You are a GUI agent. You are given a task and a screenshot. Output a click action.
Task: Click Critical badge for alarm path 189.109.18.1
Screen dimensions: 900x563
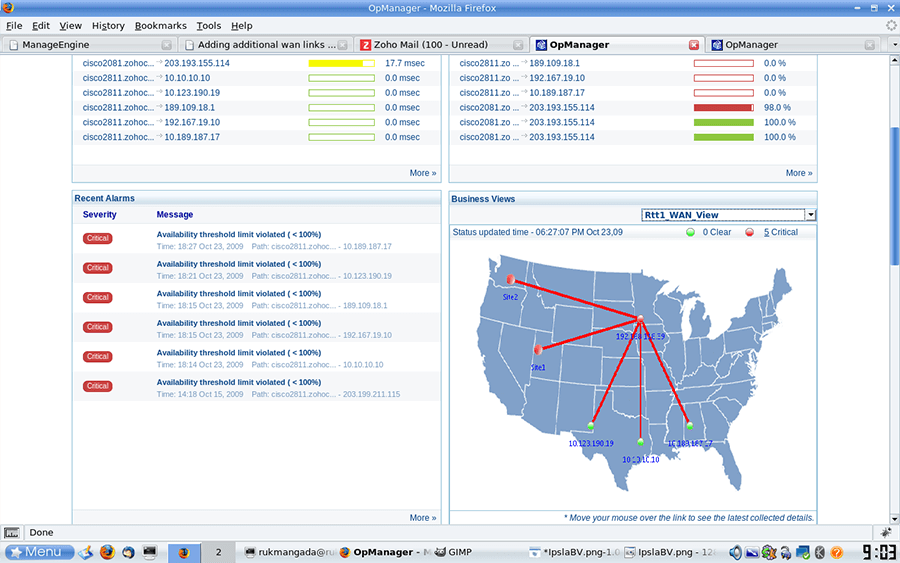click(98, 298)
